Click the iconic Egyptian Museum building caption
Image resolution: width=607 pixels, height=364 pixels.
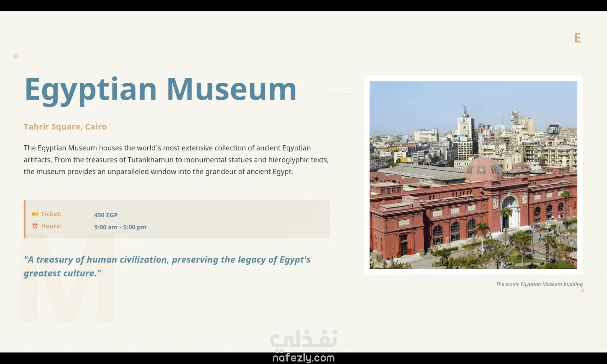tap(539, 284)
